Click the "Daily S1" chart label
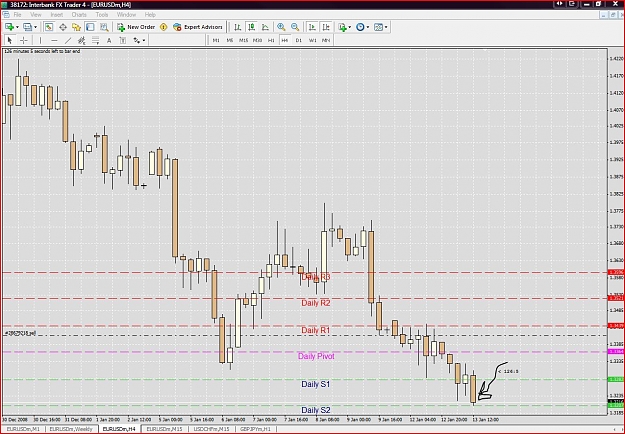 tap(316, 384)
